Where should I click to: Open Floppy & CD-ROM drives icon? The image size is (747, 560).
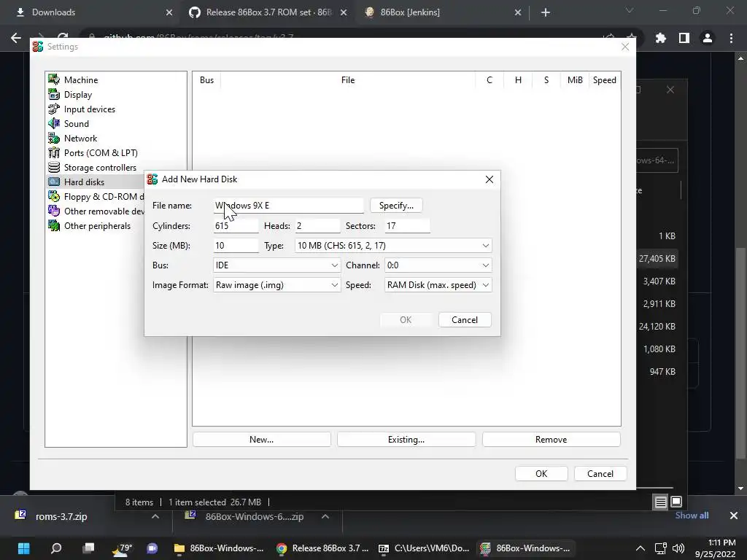[x=54, y=196]
